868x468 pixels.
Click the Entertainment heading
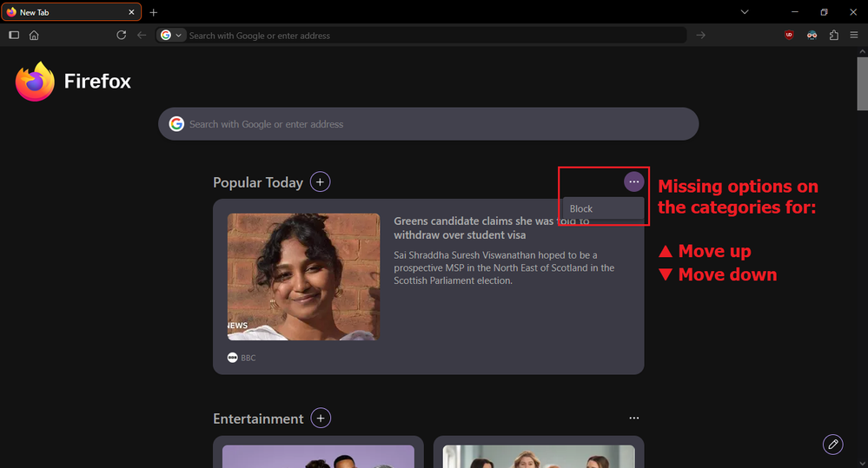[x=258, y=419]
